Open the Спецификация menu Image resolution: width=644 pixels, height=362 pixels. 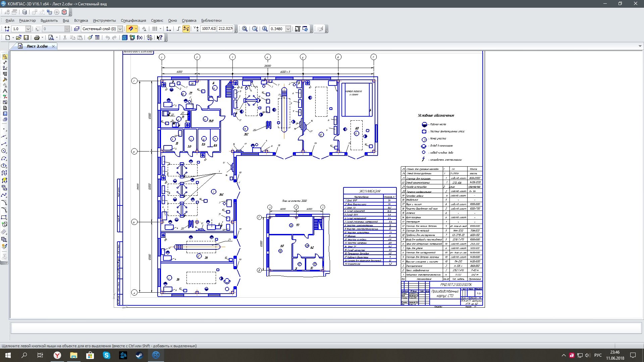133,20
